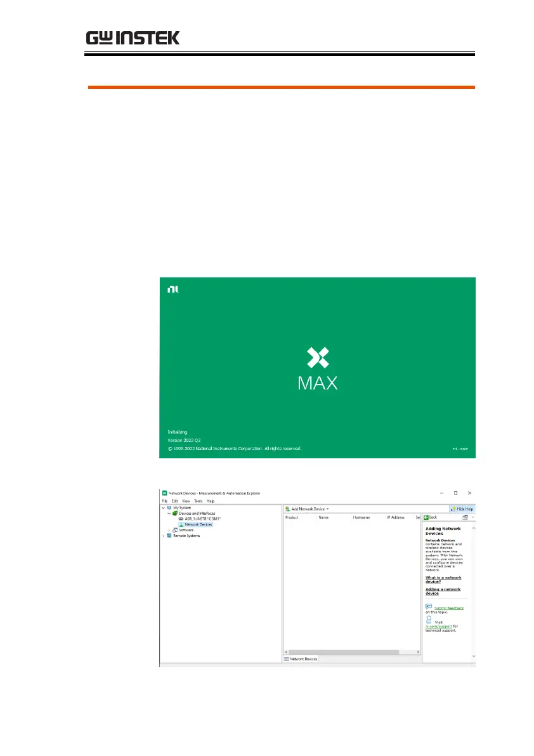Viewport: 534px width, 756px height.
Task: Select Network Devices in the tree
Action: 198,524
